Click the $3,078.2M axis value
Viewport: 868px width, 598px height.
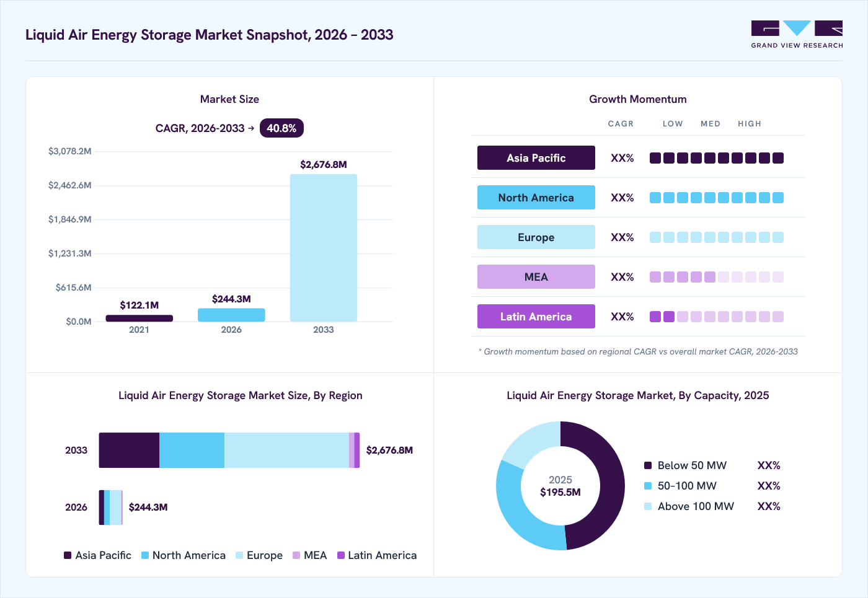pos(70,151)
